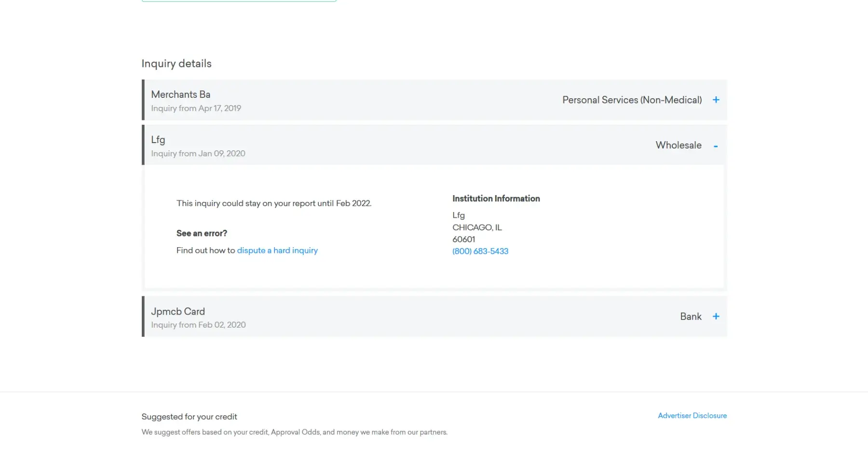
Task: Click the Wholesale category label
Action: 678,146
